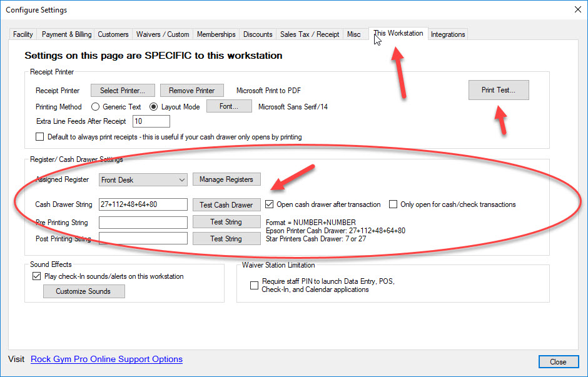Choose Layout Mode printing method

click(153, 107)
